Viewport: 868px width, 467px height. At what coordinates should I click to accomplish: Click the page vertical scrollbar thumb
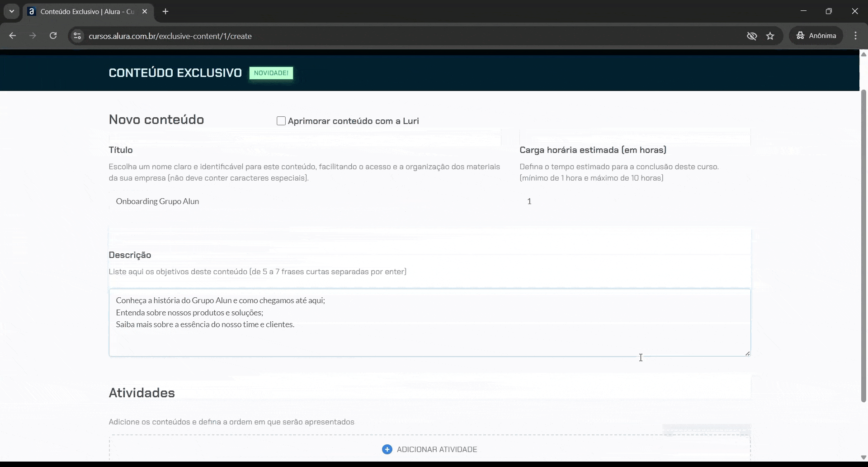pos(863,244)
